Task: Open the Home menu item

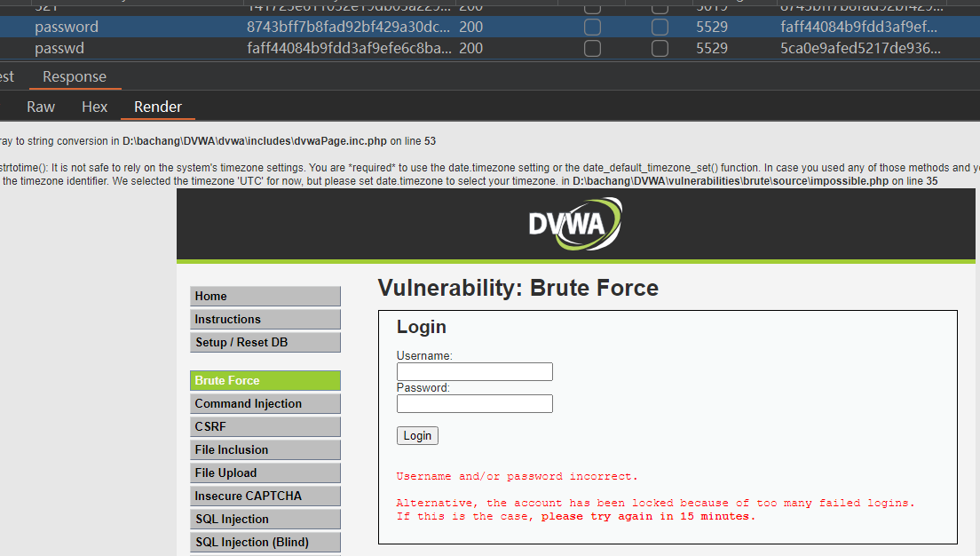Action: (265, 297)
